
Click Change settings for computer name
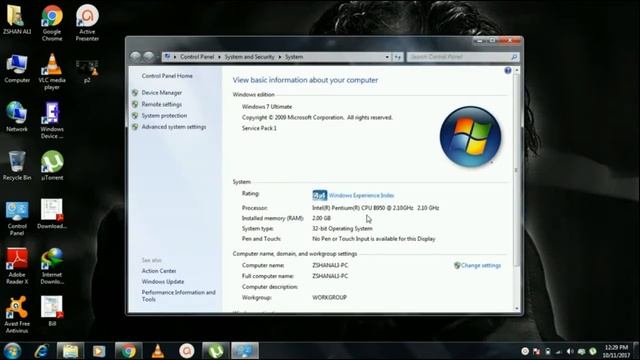tap(481, 265)
